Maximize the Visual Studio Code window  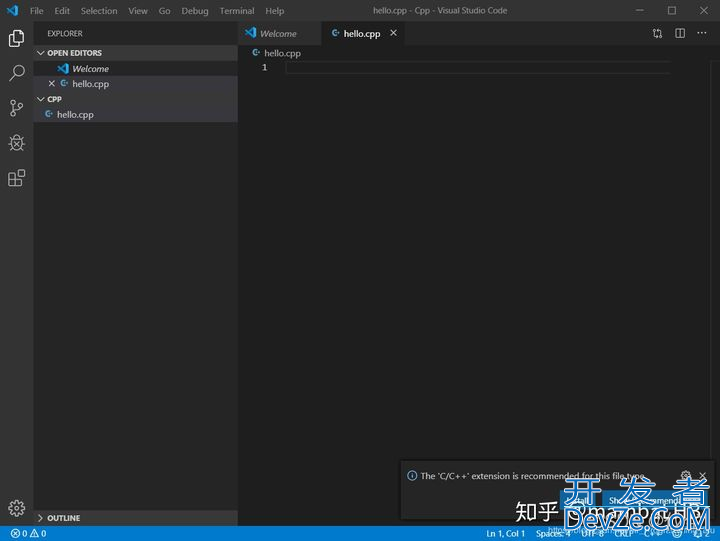pyautogui.click(x=672, y=10)
